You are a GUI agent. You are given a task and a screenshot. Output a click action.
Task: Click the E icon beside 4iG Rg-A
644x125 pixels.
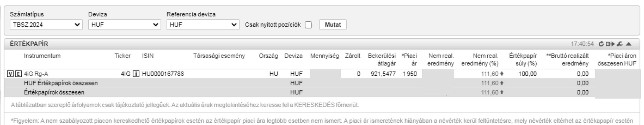coord(18,74)
